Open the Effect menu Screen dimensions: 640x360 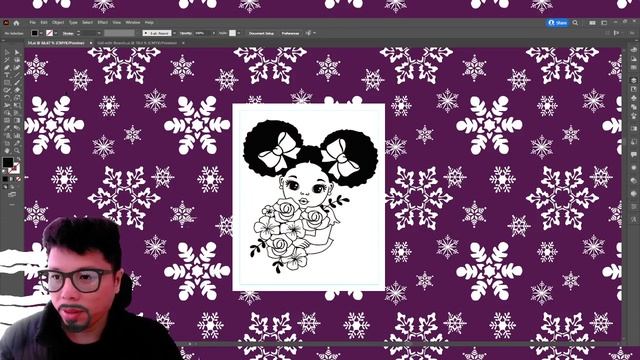[102, 22]
